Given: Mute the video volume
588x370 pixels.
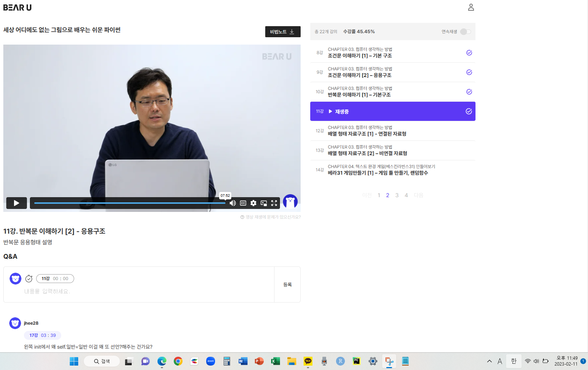Looking at the screenshot, I should [233, 203].
